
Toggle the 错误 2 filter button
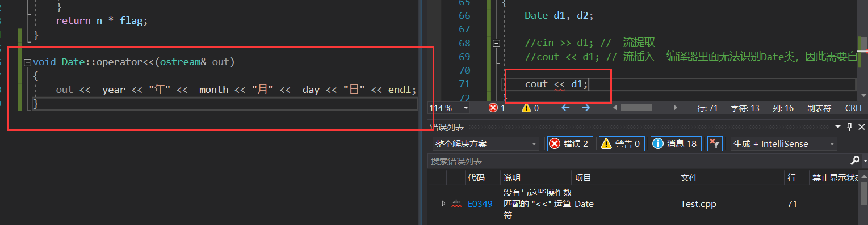571,144
